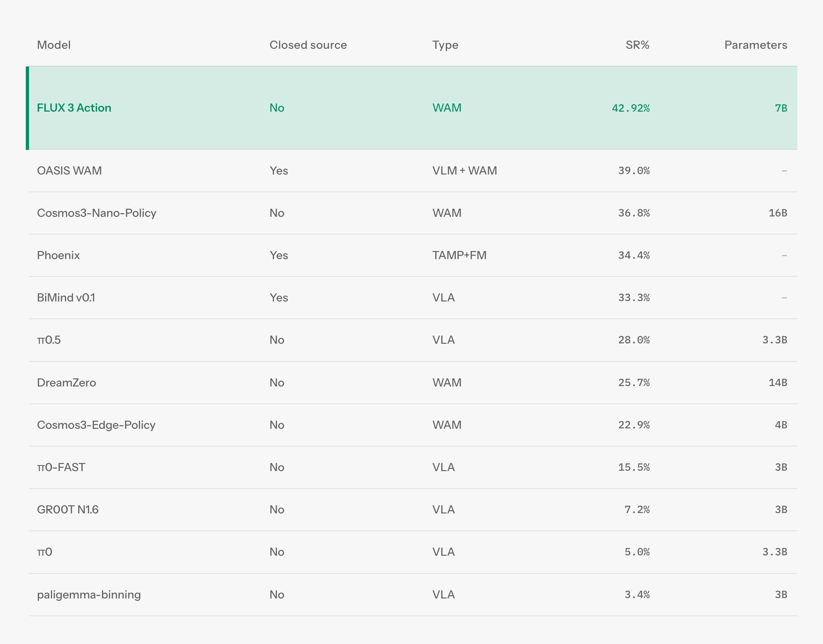This screenshot has height=644, width=823.
Task: Click the 7.2% success rate cell
Action: click(x=637, y=510)
